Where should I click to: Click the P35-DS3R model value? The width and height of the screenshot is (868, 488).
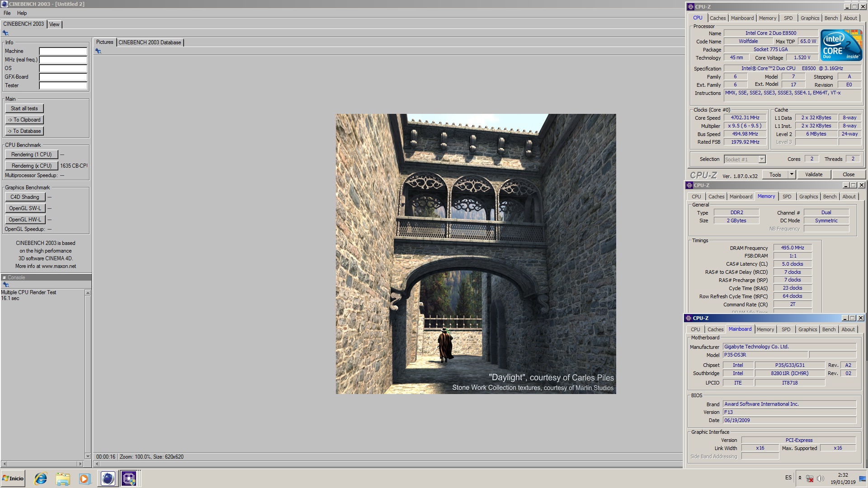[765, 355]
